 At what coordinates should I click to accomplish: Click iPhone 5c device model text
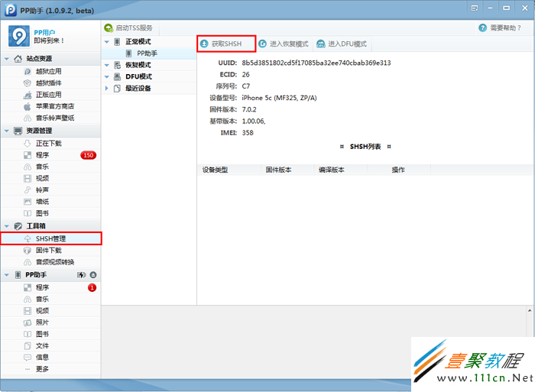coord(279,98)
